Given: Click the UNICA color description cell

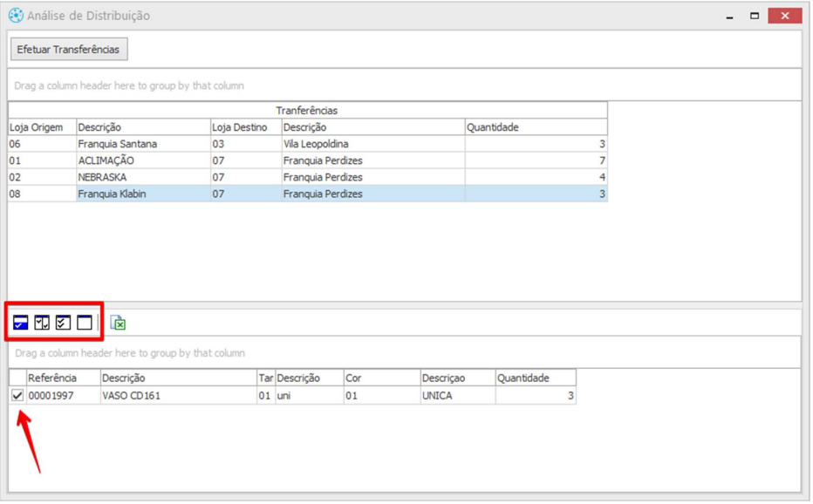Looking at the screenshot, I should click(458, 396).
